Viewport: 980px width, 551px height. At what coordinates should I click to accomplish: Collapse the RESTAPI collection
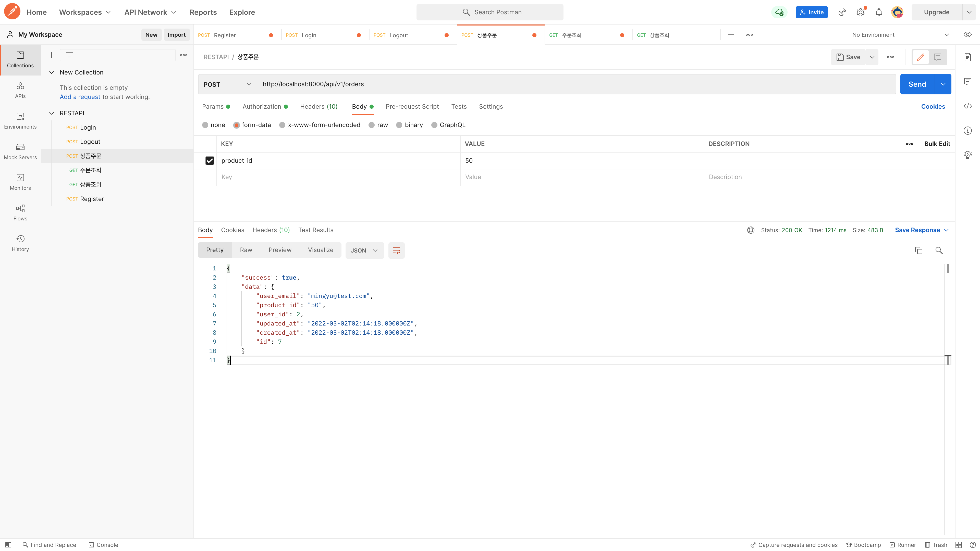click(52, 113)
